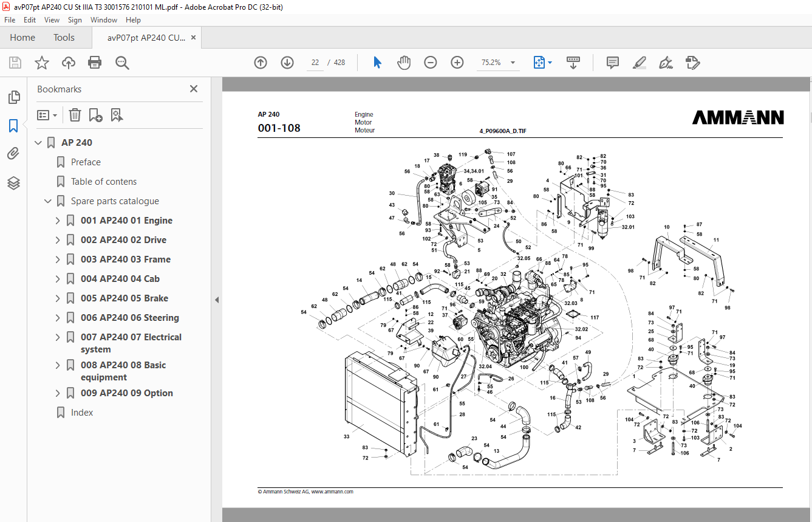Open Attachments paperclip panel
This screenshot has width=812, height=522.
pyautogui.click(x=13, y=154)
